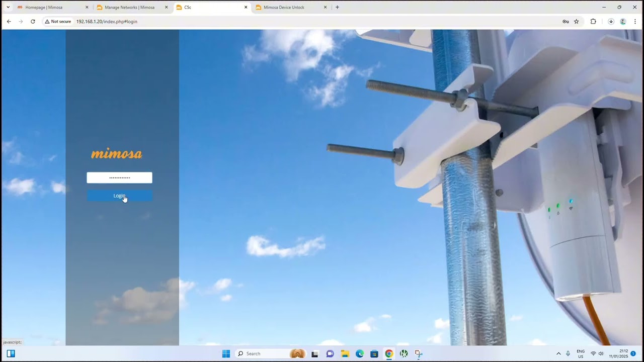Screen dimensions: 644x362
Task: Click the Login button
Action: (119, 196)
